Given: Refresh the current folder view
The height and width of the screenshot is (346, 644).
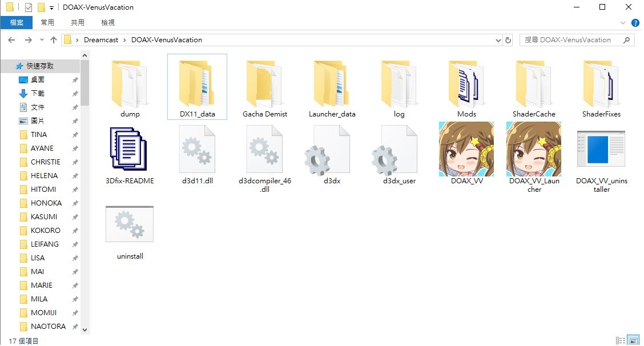Looking at the screenshot, I should (508, 40).
